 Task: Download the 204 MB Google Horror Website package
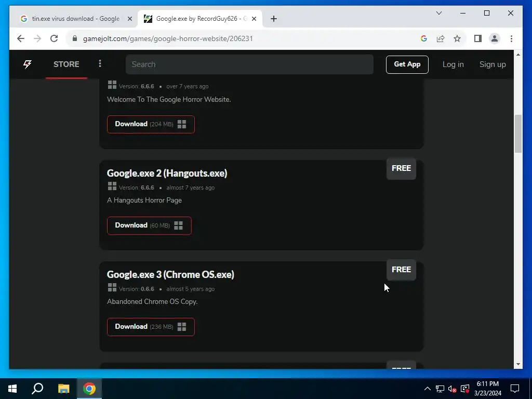pos(151,124)
